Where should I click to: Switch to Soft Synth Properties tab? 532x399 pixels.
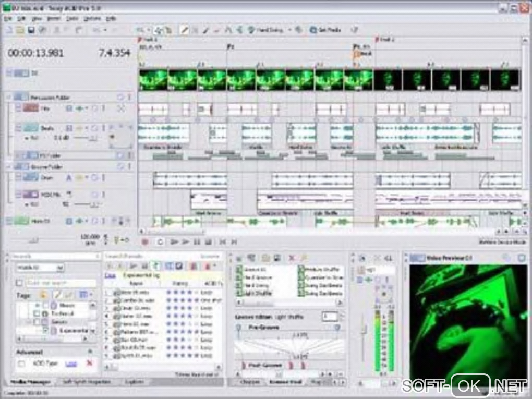coord(87,382)
